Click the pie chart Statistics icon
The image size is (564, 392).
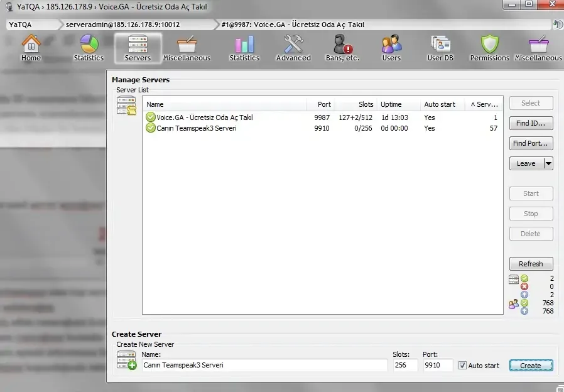point(89,48)
